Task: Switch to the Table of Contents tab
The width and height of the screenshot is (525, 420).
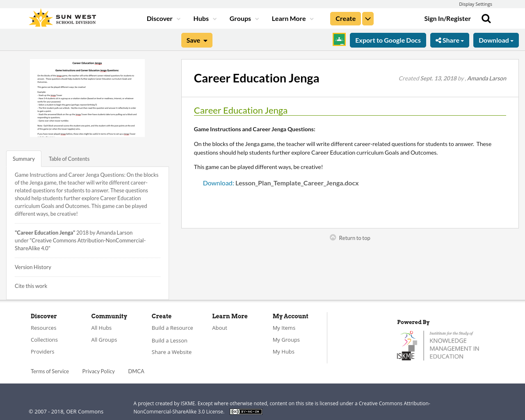Action: tap(69, 158)
